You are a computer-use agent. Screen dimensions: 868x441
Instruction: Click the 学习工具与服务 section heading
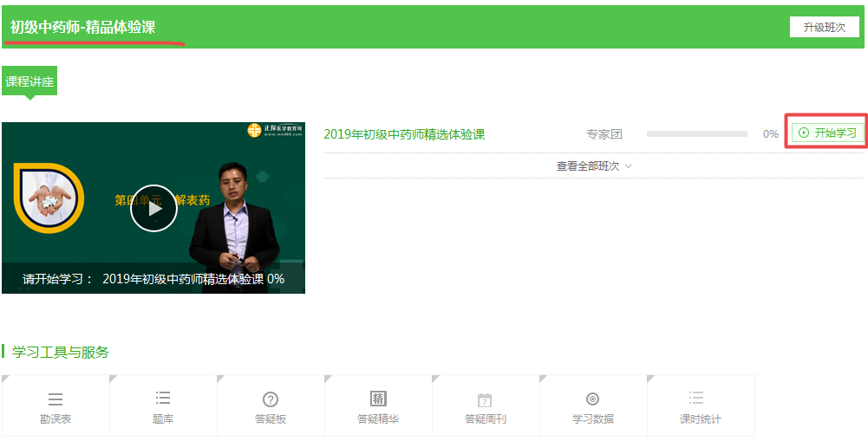(x=61, y=352)
